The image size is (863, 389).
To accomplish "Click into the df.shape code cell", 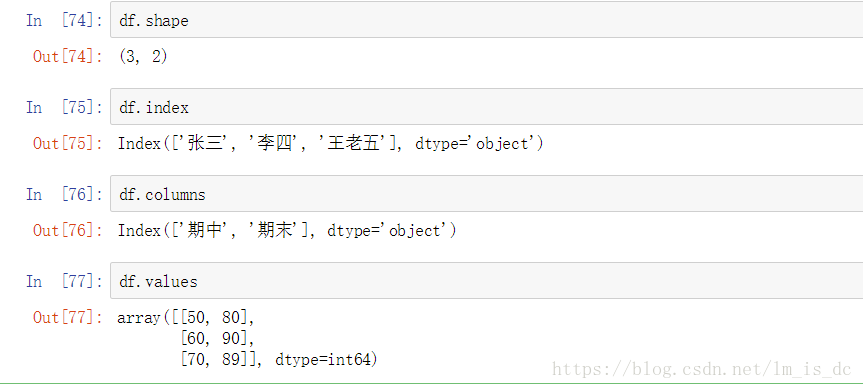I will pos(487,20).
